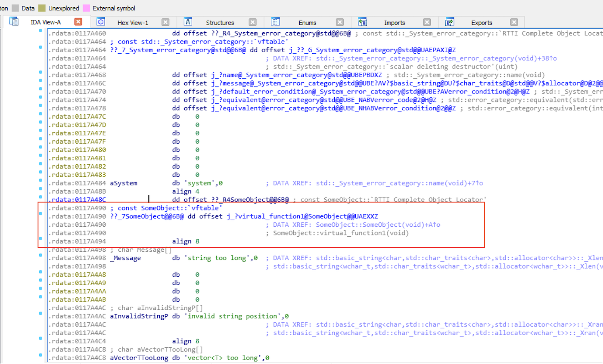Close the Structures tab
603x364 pixels.
[252, 22]
